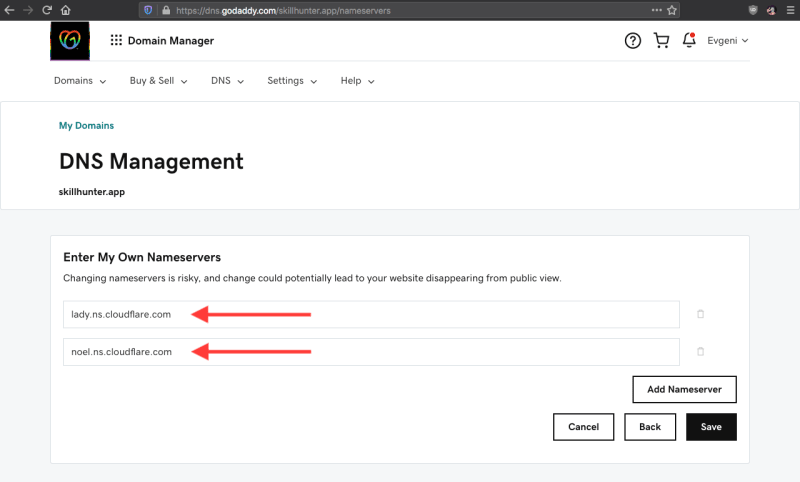This screenshot has width=800, height=482.
Task: Click the Domain Manager title
Action: 171,41
